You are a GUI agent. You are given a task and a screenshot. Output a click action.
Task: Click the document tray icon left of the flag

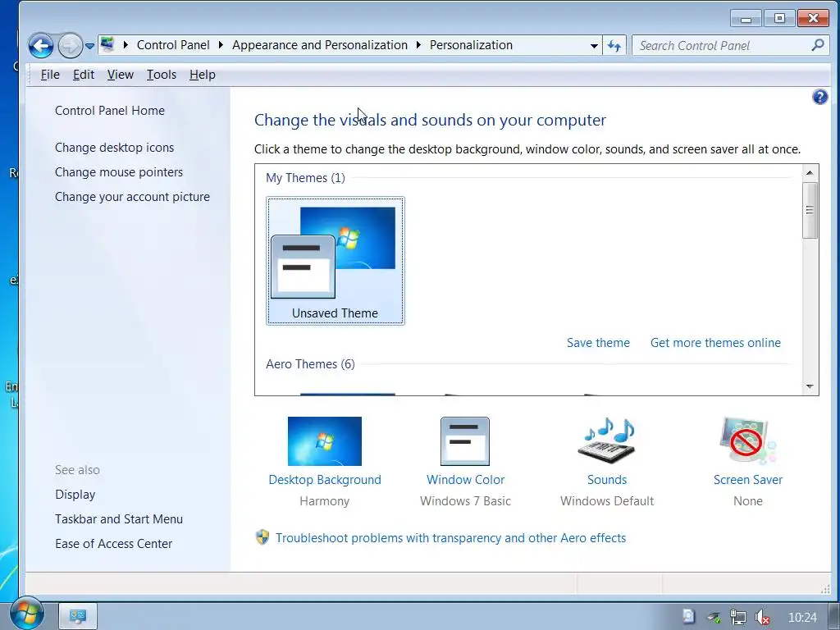coord(689,617)
